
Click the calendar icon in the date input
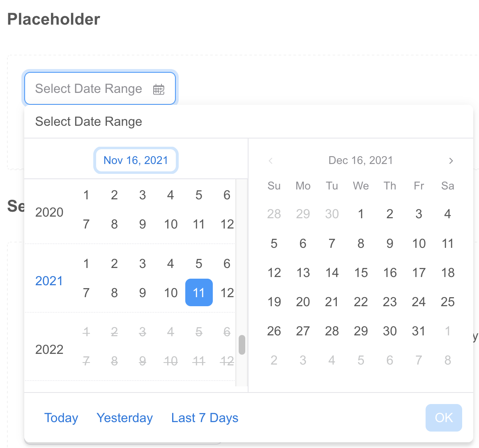159,89
